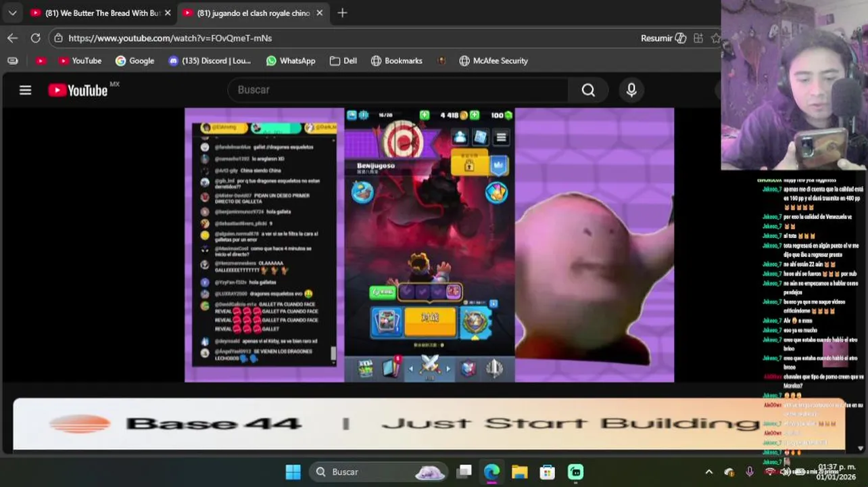Open the tab list dropdown chevron
This screenshot has width=868, height=487.
13,13
